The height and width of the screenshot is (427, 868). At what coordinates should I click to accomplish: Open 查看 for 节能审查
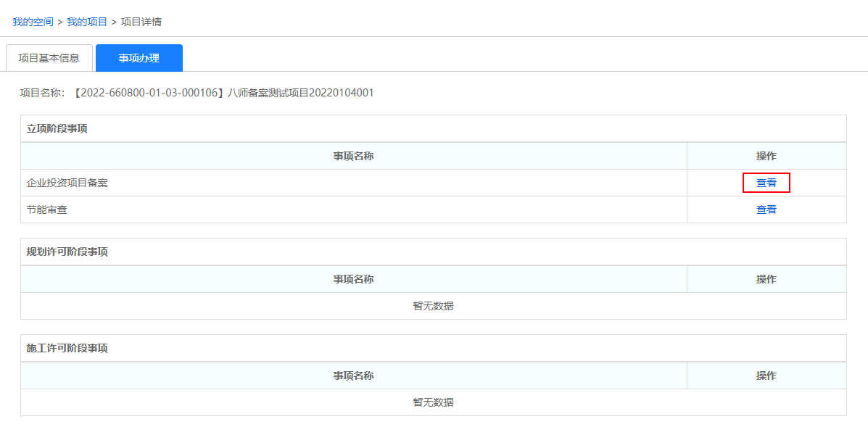coord(766,210)
